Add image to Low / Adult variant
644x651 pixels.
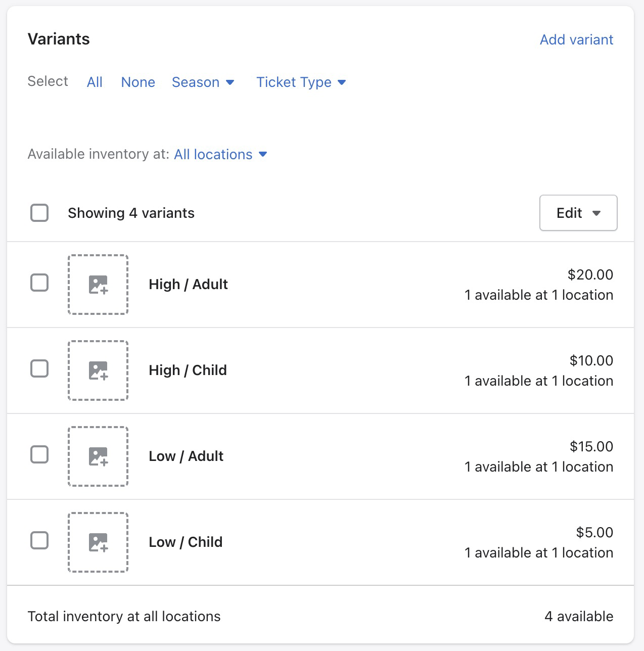point(98,456)
